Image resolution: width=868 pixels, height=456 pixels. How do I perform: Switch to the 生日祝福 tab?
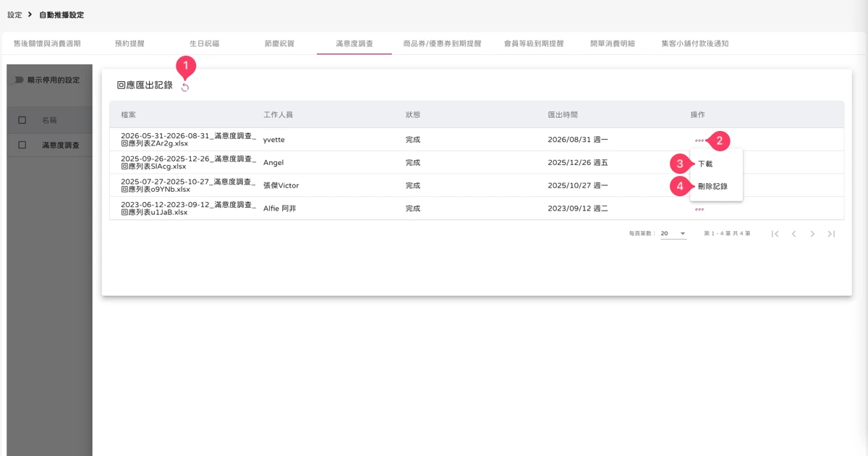[204, 43]
